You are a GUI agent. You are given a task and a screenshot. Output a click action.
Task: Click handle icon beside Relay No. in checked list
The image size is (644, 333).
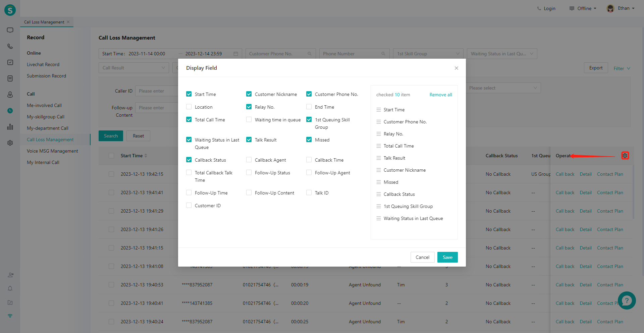point(379,134)
